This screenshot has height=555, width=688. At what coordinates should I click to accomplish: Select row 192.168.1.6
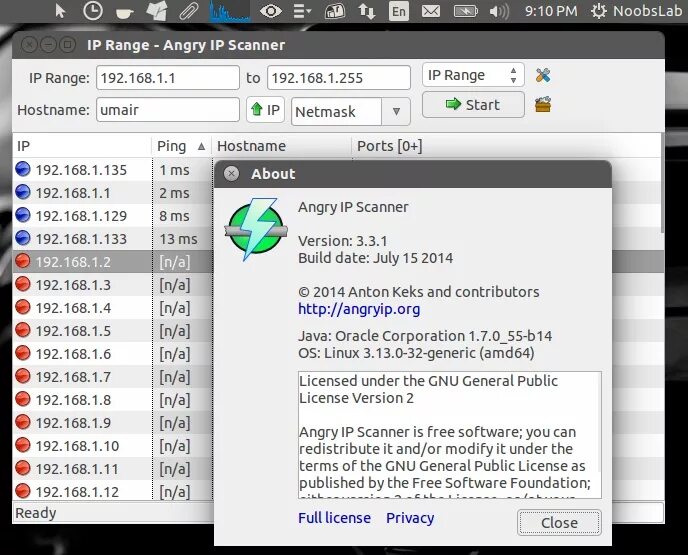[x=113, y=354]
